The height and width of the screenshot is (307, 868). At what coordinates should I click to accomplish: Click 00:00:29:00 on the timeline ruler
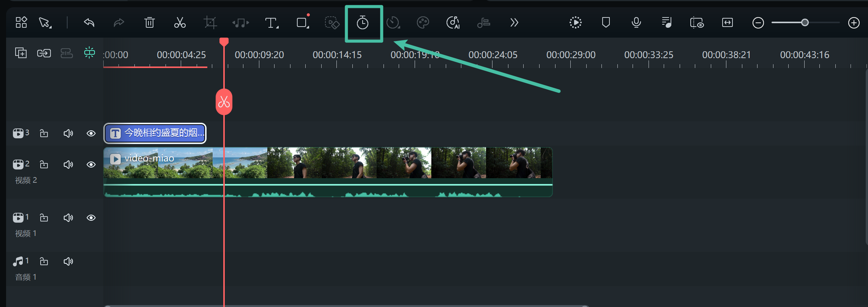[x=571, y=55]
